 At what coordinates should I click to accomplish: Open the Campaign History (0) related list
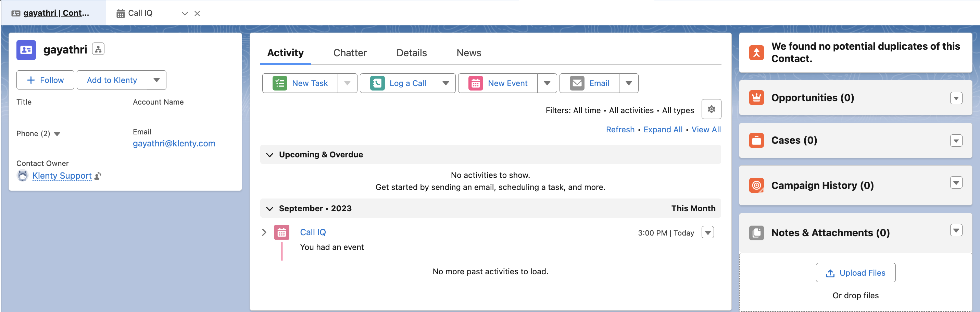(x=822, y=185)
